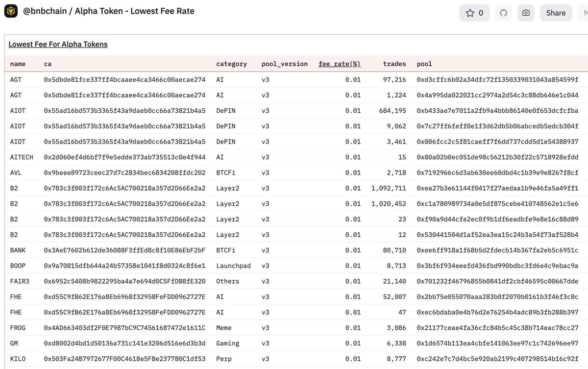Click the trades value 1,224

tap(396, 95)
